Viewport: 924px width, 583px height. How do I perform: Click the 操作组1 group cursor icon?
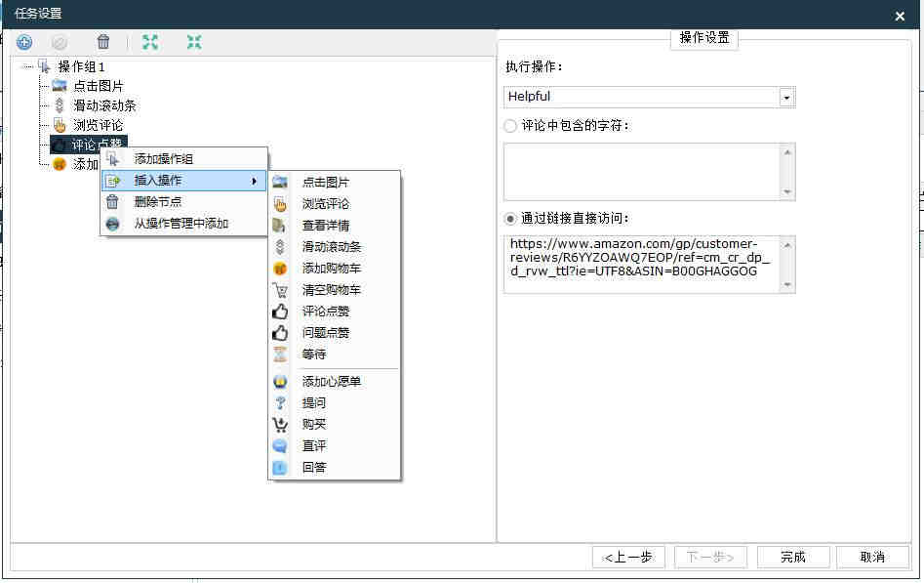pos(44,66)
